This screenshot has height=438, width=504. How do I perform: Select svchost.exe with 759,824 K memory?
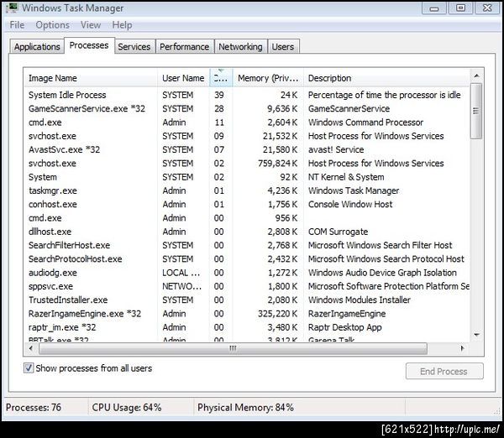coord(246,164)
